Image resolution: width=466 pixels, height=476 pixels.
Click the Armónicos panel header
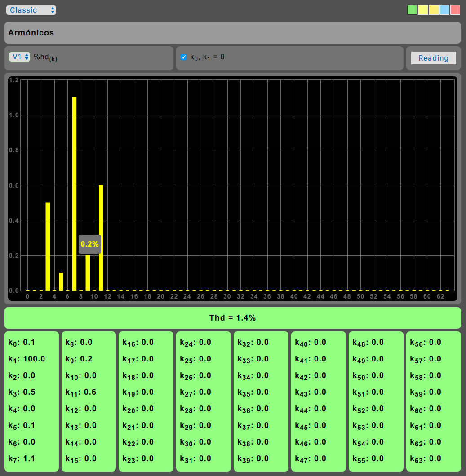coord(233,33)
